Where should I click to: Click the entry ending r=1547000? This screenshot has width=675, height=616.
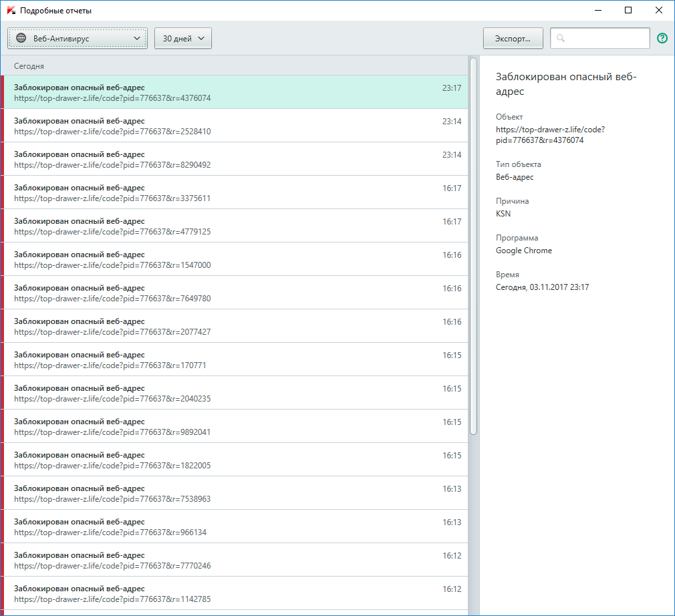[x=234, y=259]
